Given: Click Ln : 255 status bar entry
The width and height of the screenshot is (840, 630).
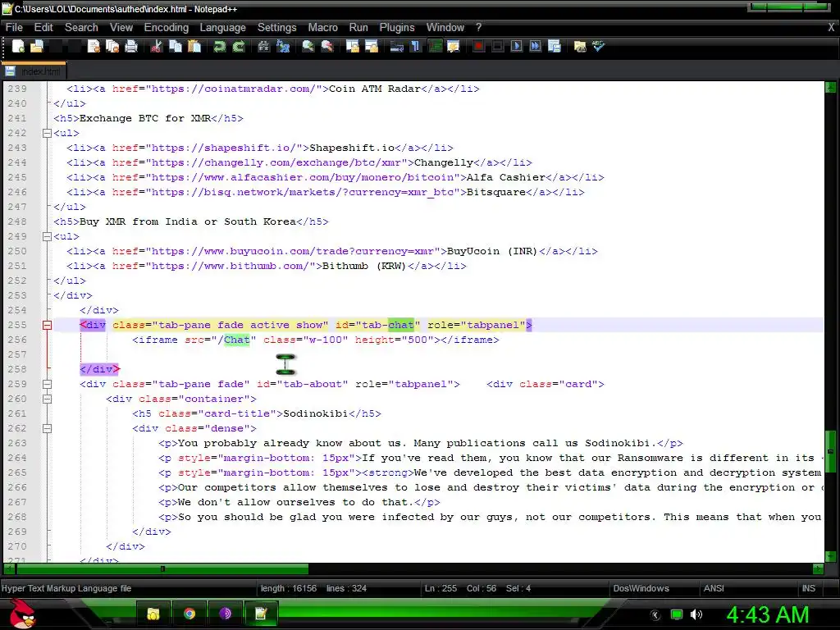Looking at the screenshot, I should pos(441,588).
